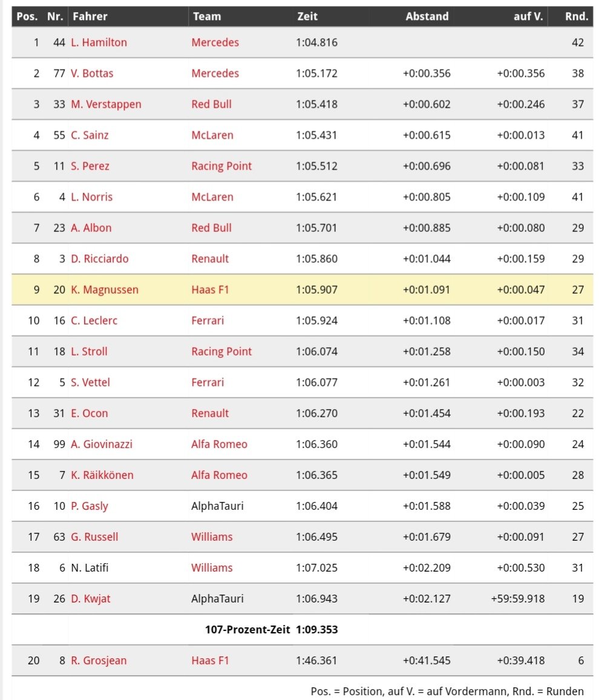The width and height of the screenshot is (599, 700).
Task: Click L. Stroll driver link
Action: (x=89, y=351)
